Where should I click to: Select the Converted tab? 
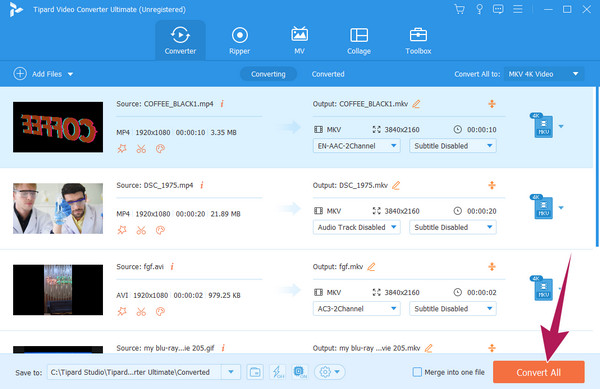click(328, 74)
